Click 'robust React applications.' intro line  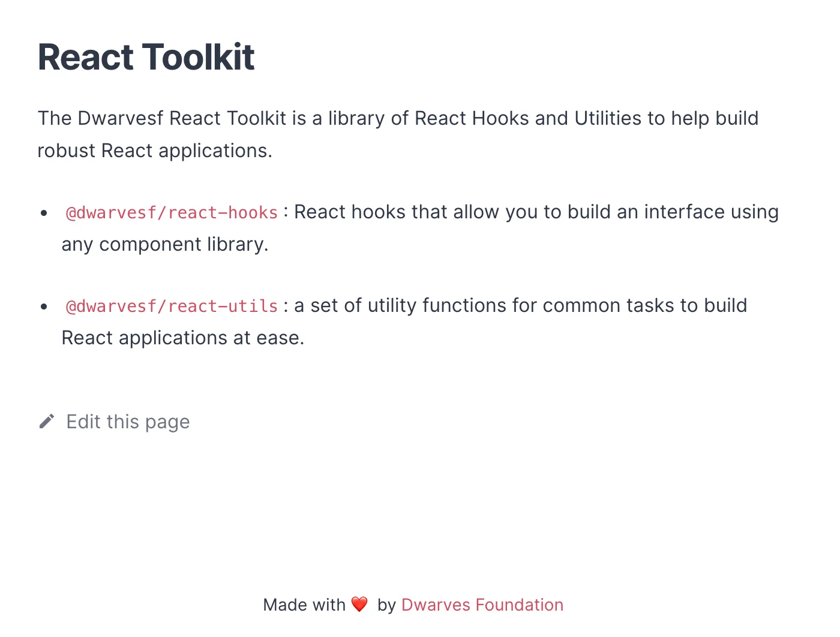coord(155,151)
